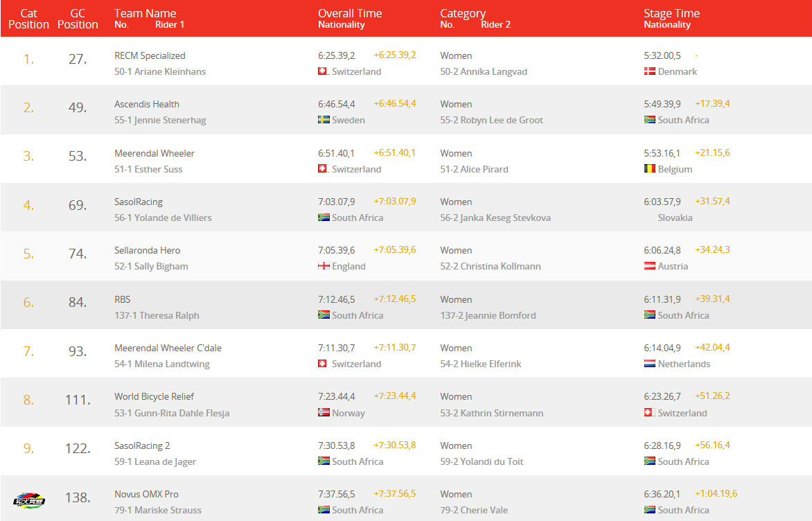
Task: Click the Team Name column header
Action: 145,13
